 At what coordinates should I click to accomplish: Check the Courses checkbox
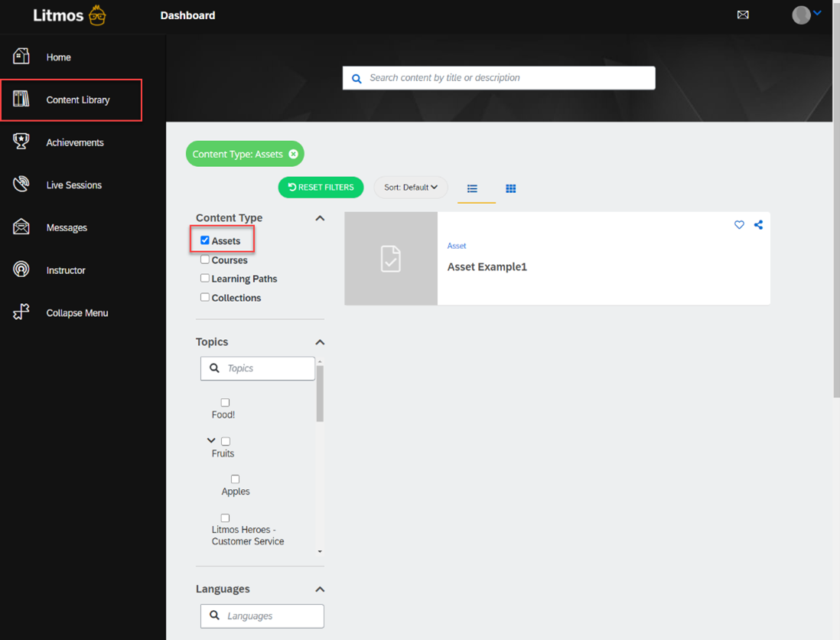coord(204,260)
